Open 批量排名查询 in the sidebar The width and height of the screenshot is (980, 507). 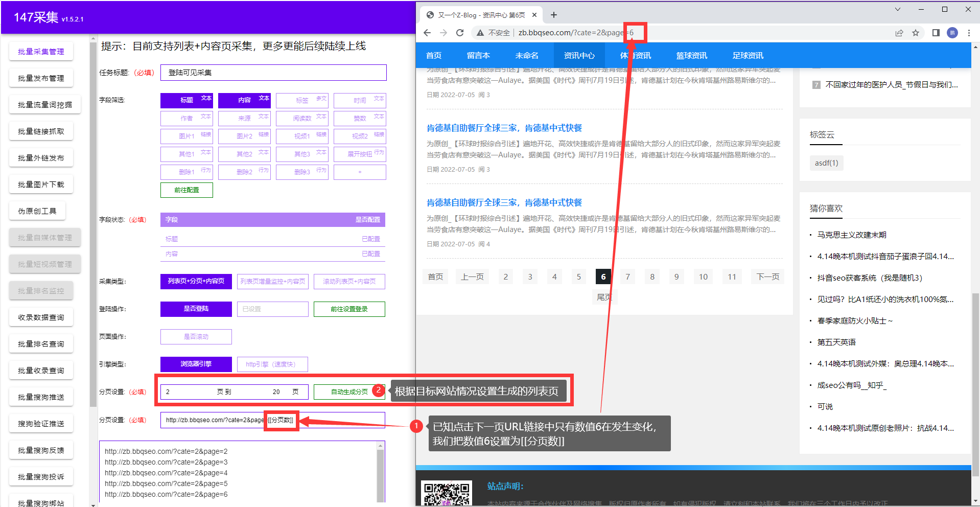coord(41,344)
